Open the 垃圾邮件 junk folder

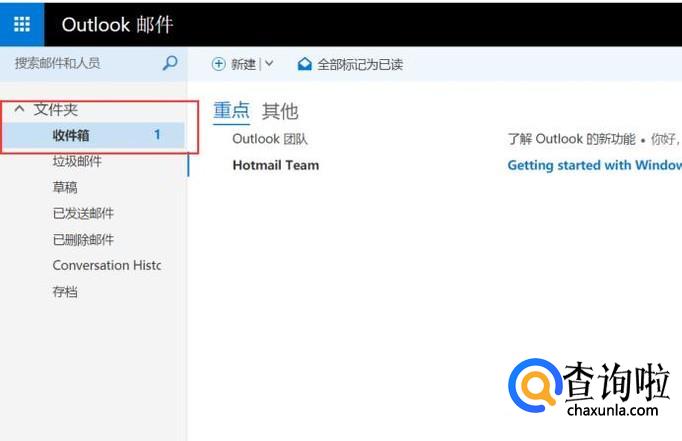[77, 161]
